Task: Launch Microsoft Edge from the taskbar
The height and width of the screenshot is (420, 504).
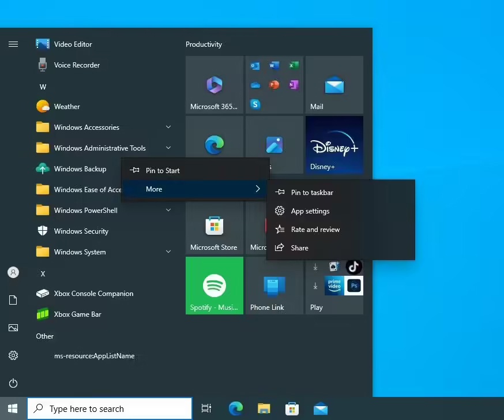Action: (x=236, y=408)
